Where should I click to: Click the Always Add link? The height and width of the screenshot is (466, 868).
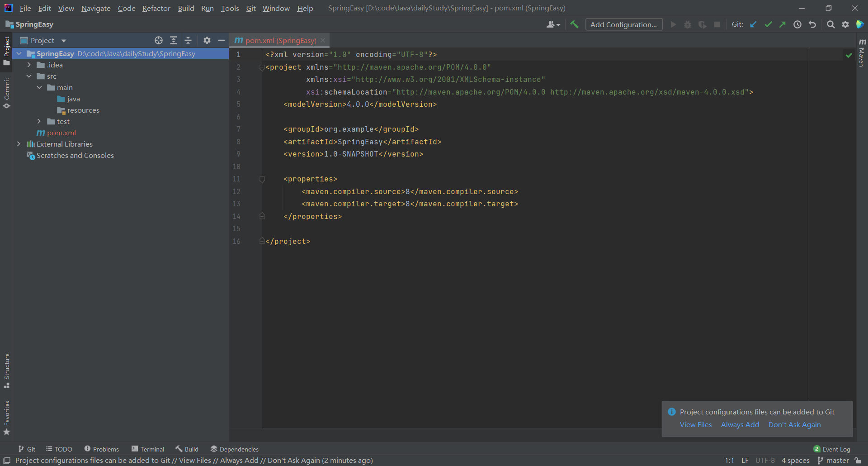click(x=740, y=424)
